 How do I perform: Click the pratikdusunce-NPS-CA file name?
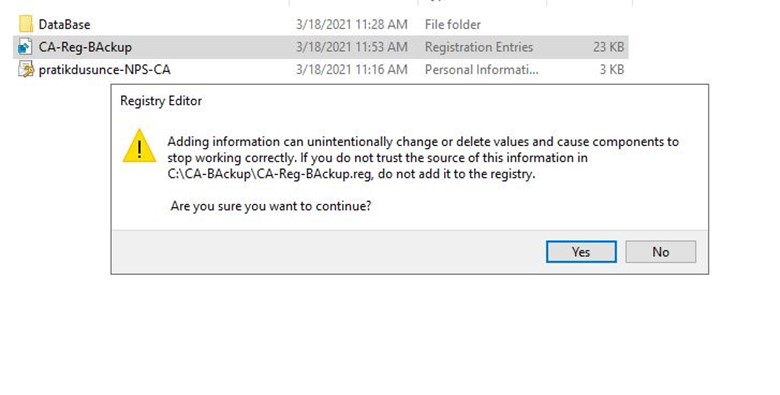(x=104, y=70)
